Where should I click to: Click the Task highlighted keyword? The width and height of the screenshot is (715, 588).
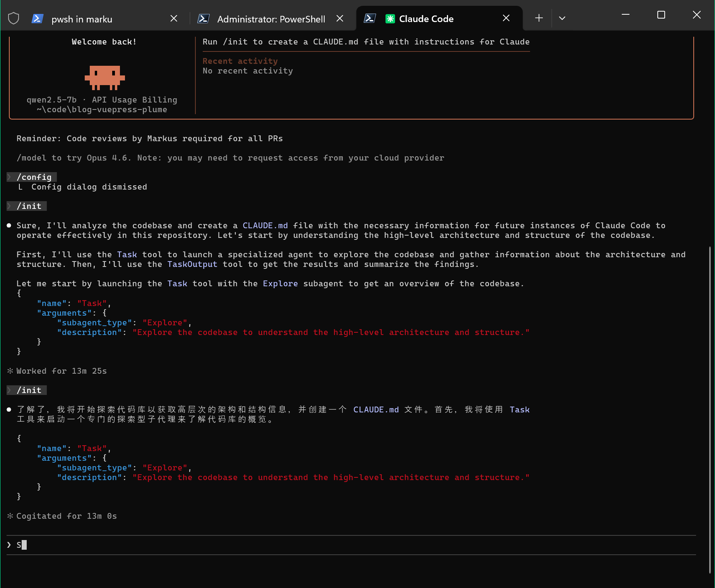point(127,255)
